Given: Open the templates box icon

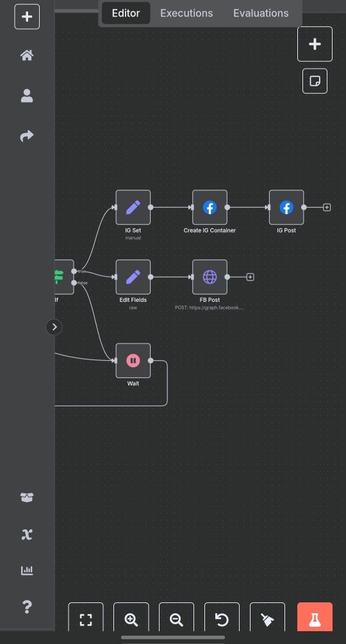Looking at the screenshot, I should 27,497.
